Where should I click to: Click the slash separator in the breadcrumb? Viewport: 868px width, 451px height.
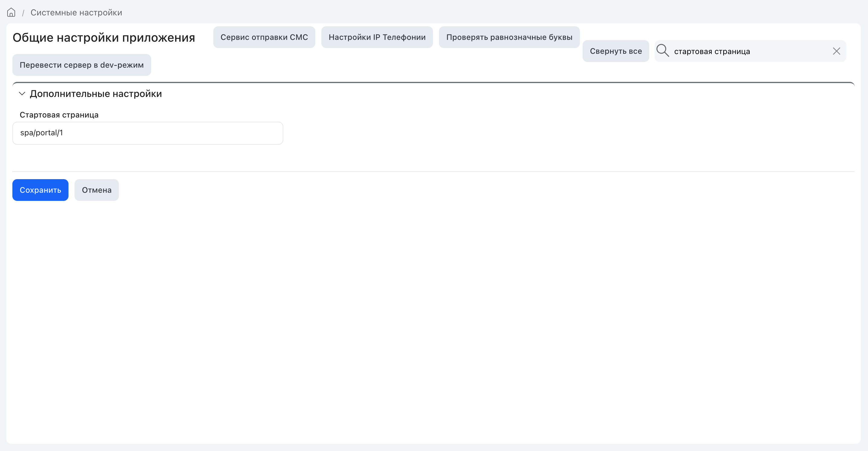pyautogui.click(x=23, y=13)
